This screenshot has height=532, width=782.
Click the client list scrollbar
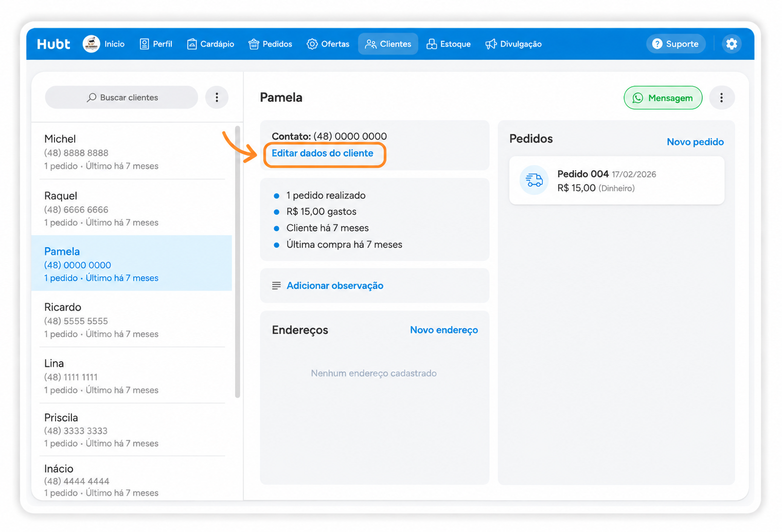point(238,262)
